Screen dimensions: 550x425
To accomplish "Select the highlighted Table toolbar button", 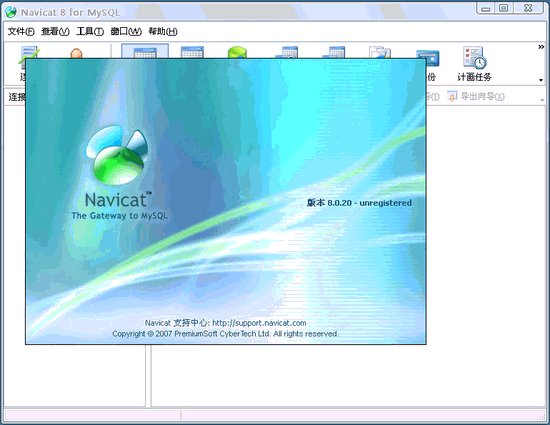I will pos(145,51).
